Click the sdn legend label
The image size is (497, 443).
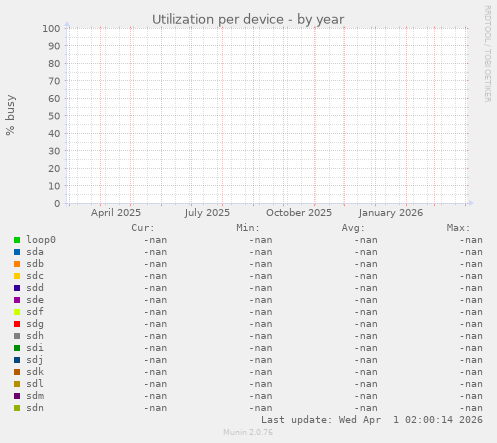(35, 408)
